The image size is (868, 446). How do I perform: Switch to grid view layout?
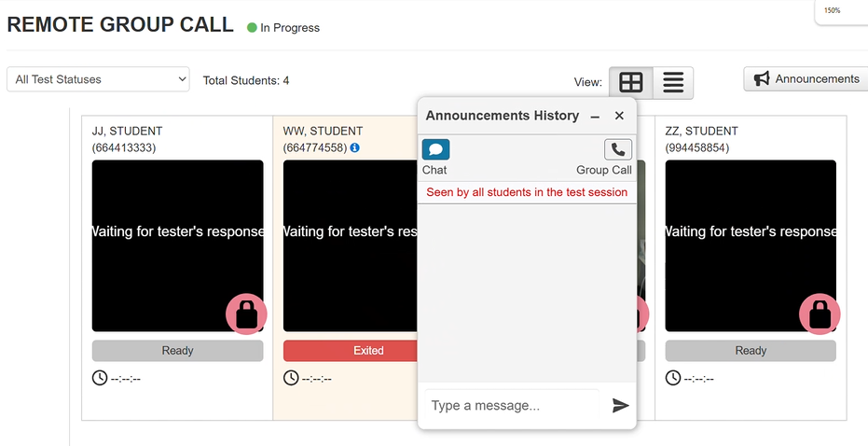[x=631, y=82]
